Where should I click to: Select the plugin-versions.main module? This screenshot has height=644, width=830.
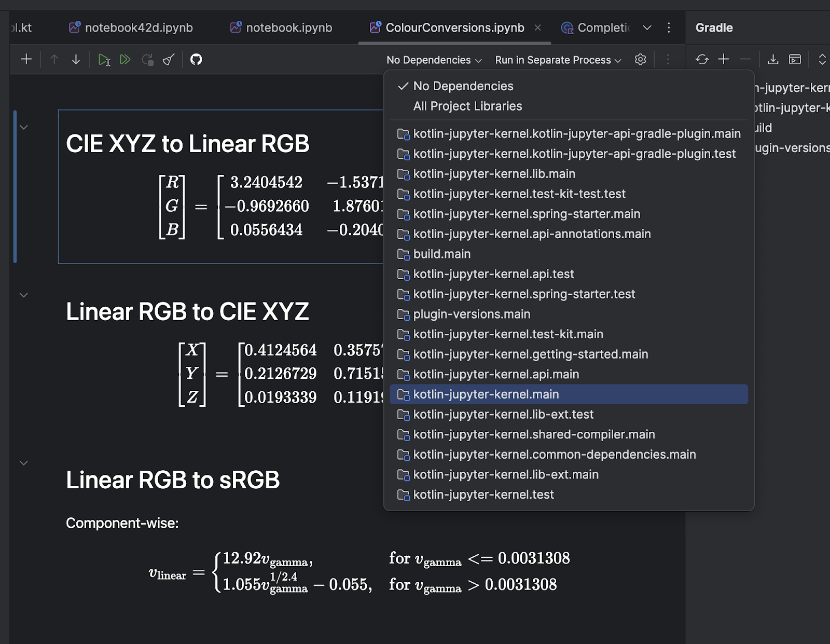tap(569, 314)
